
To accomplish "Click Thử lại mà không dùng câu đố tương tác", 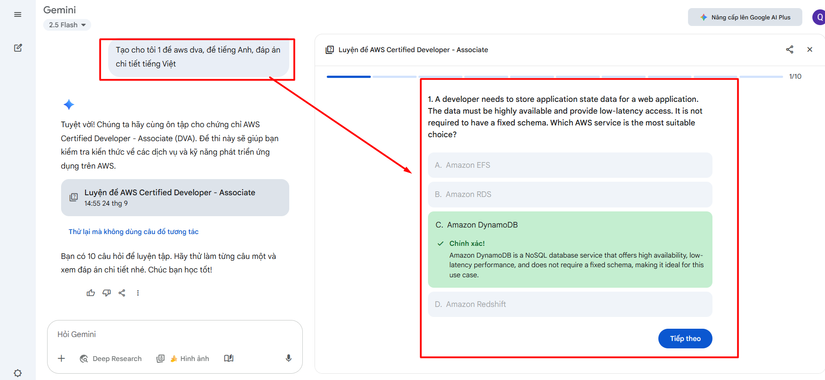I will [133, 232].
